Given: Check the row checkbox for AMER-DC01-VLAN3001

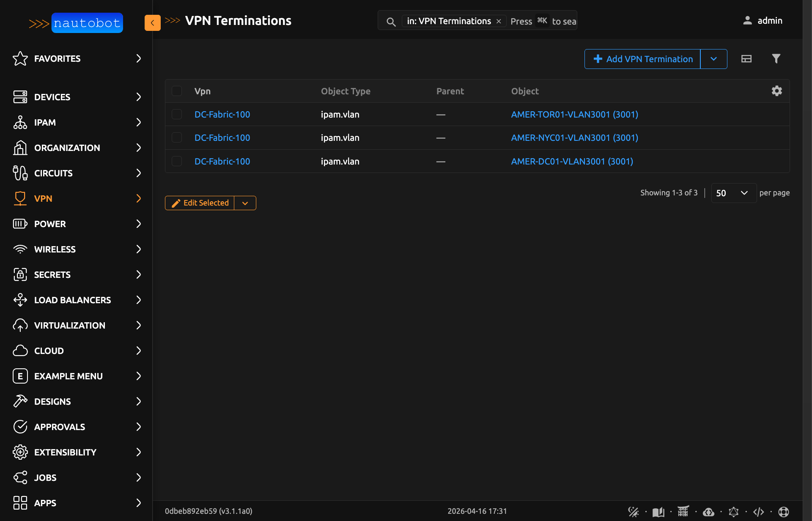Looking at the screenshot, I should click(x=177, y=161).
